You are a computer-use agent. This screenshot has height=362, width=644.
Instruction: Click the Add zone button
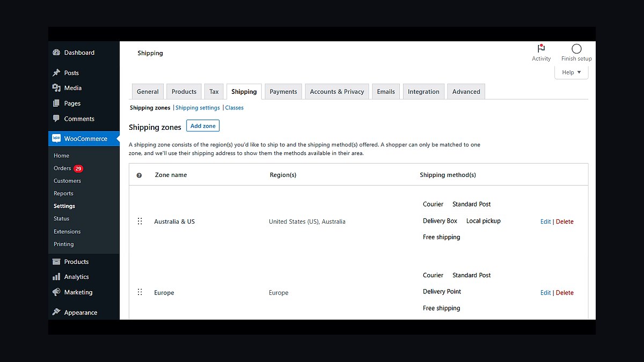coord(203,126)
